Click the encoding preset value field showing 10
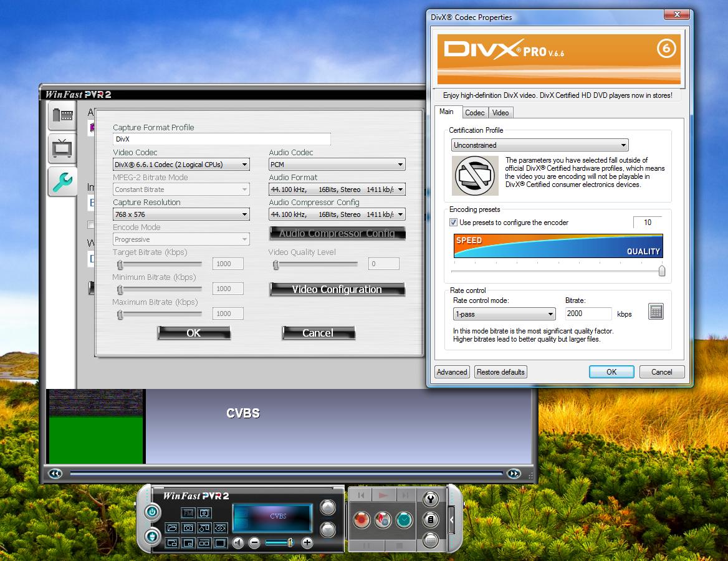 [x=647, y=223]
